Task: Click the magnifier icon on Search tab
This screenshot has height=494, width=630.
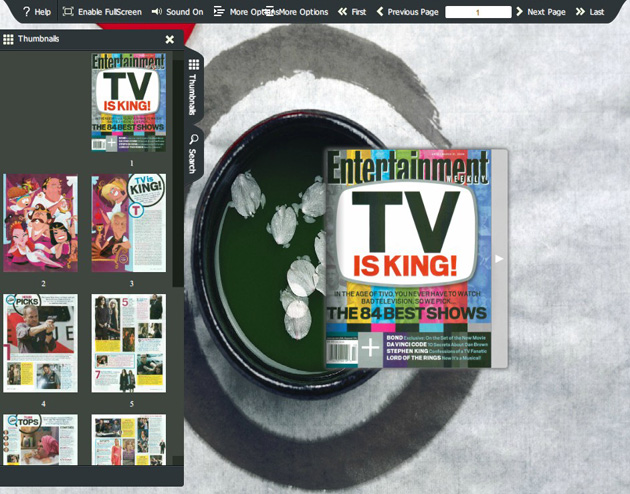Action: 194,139
